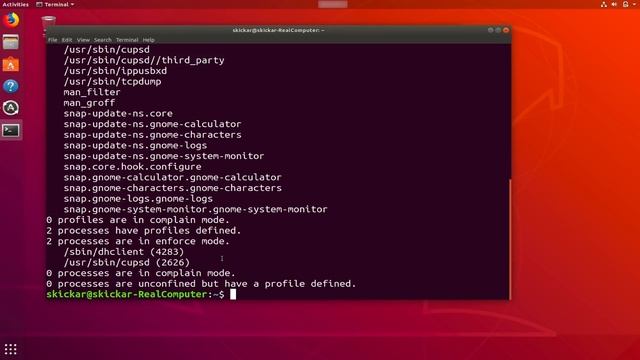This screenshot has height=360, width=640.
Task: Click the terminal vertical scrollbar
Action: pos(509,239)
